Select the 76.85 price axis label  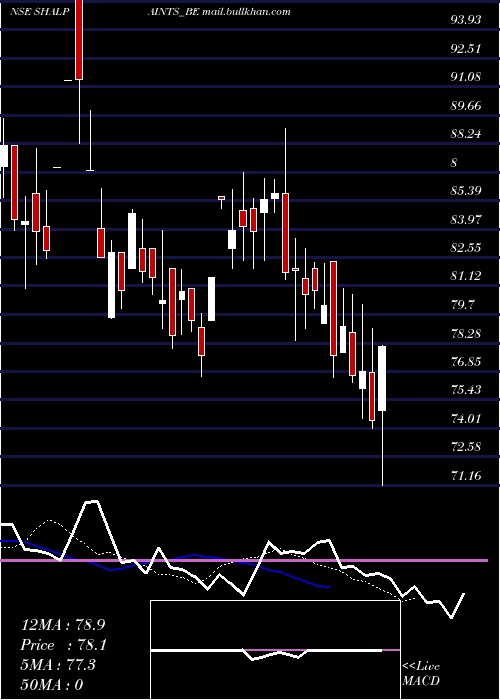pyautogui.click(x=466, y=361)
